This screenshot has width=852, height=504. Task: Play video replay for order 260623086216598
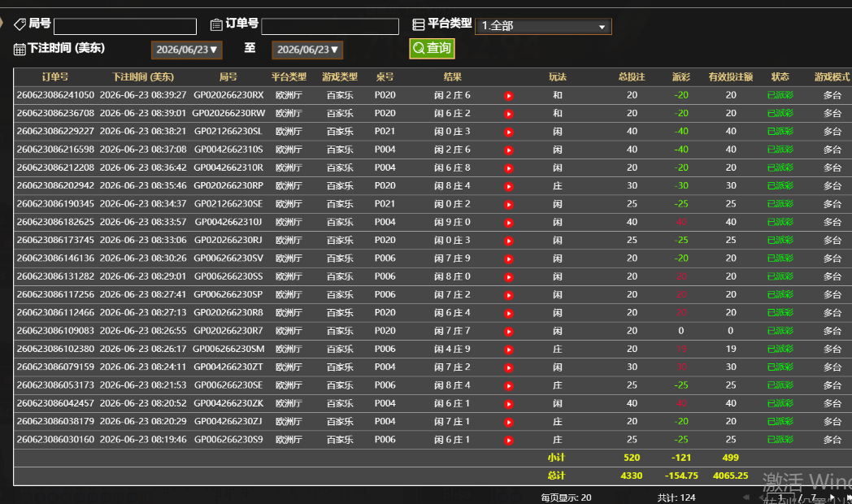coord(509,150)
